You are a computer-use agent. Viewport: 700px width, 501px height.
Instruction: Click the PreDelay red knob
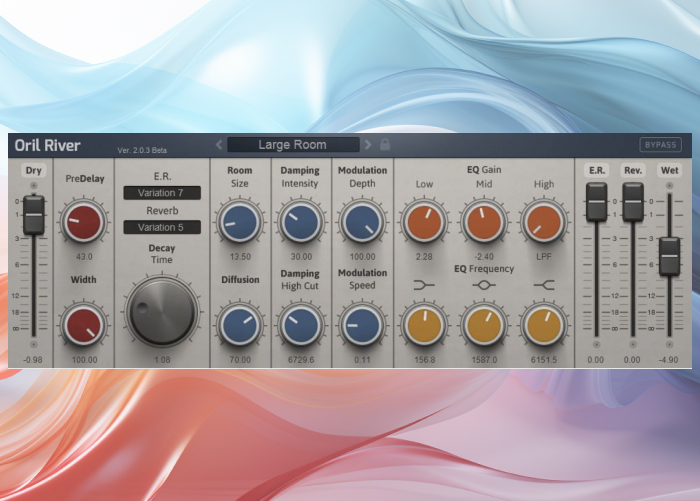coord(83,222)
